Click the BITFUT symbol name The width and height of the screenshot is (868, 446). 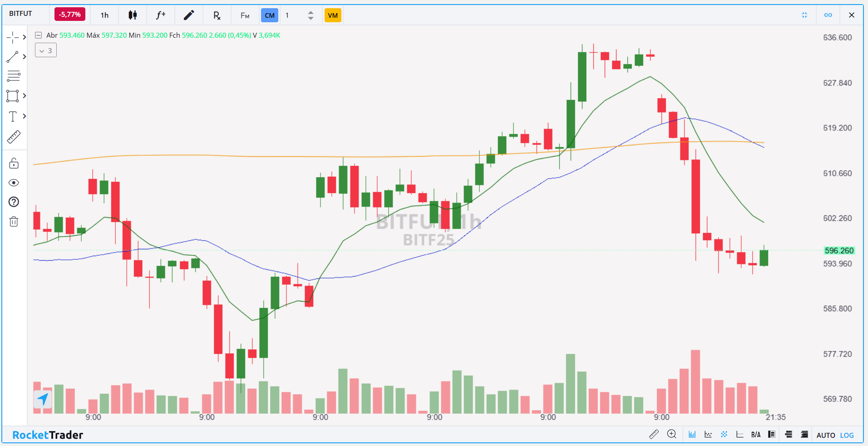[21, 14]
